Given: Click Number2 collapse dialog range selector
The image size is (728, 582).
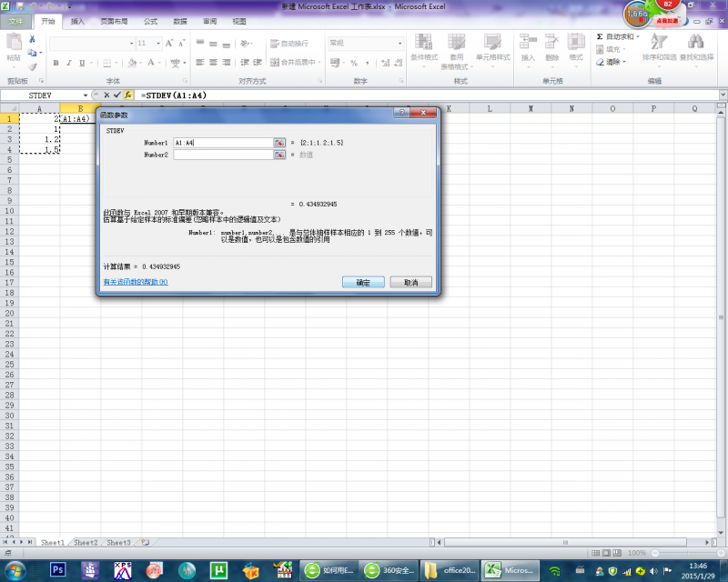Looking at the screenshot, I should 279,155.
